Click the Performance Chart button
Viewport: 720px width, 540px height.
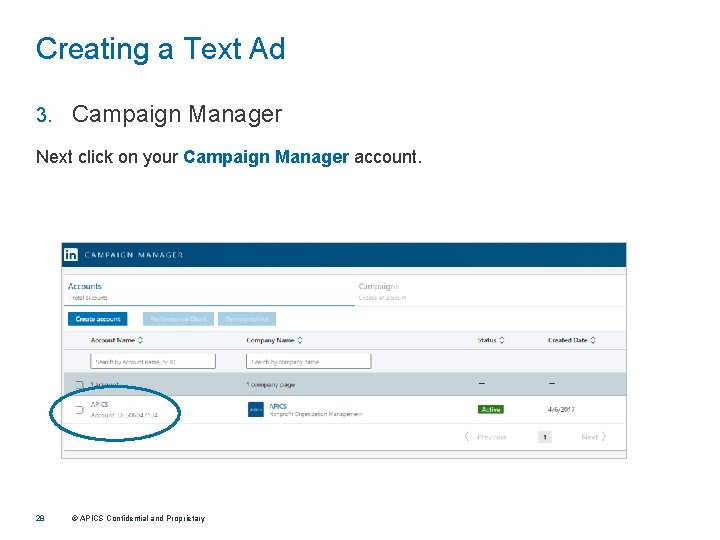[x=178, y=319]
